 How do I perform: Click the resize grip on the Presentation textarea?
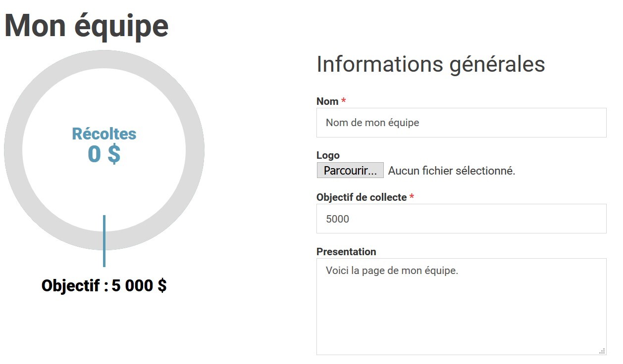[602, 350]
